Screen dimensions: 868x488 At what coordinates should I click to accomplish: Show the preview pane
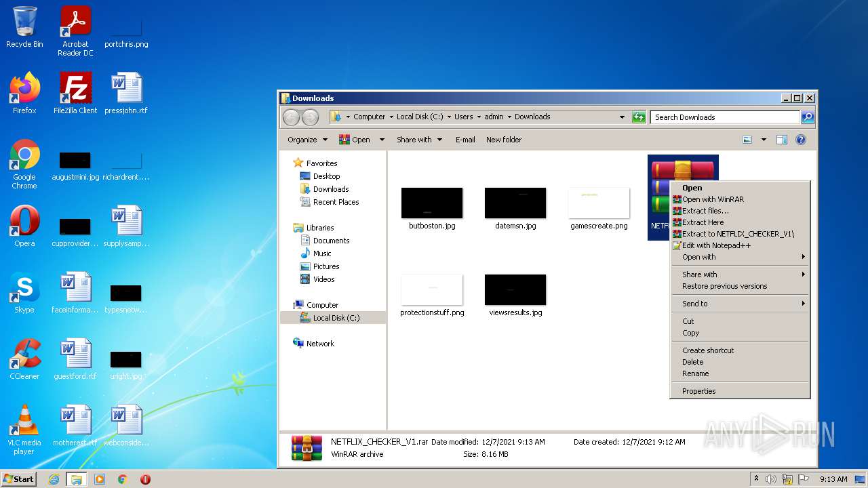click(x=782, y=140)
